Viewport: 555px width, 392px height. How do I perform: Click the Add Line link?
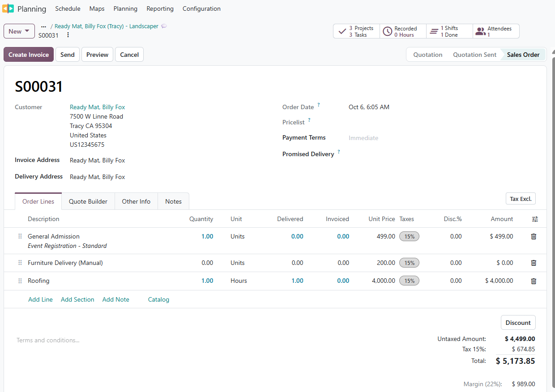click(40, 299)
